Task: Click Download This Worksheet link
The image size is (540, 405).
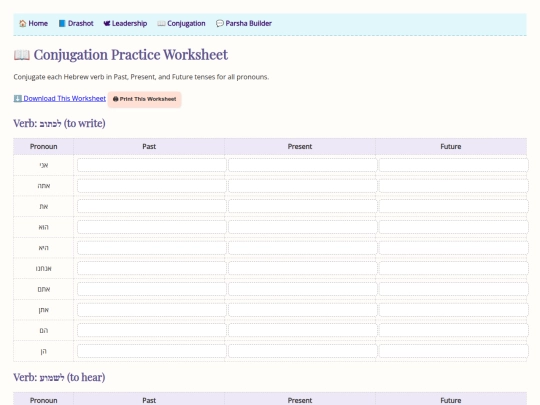Action: point(60,98)
